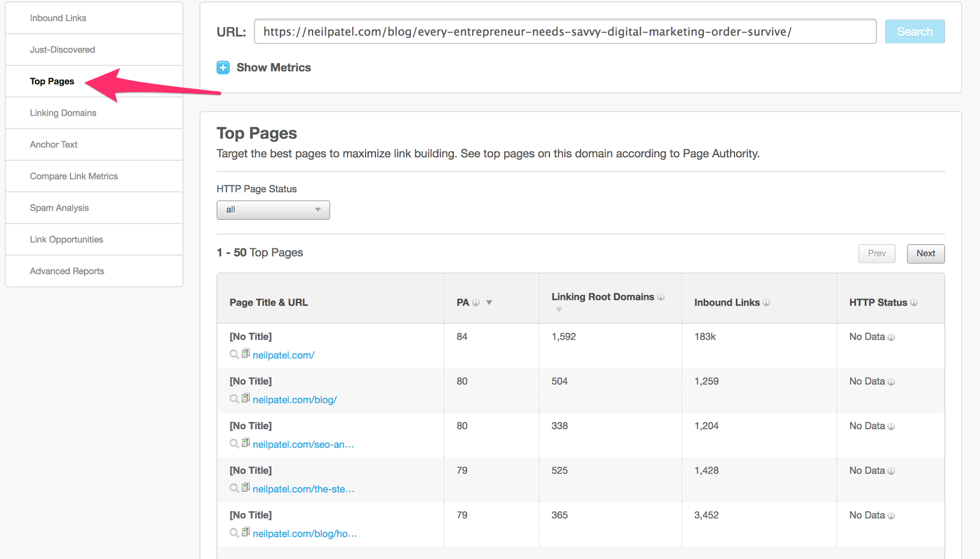Image resolution: width=980 pixels, height=559 pixels.
Task: Open the neilpatel.com/seo-an… link
Action: point(303,445)
